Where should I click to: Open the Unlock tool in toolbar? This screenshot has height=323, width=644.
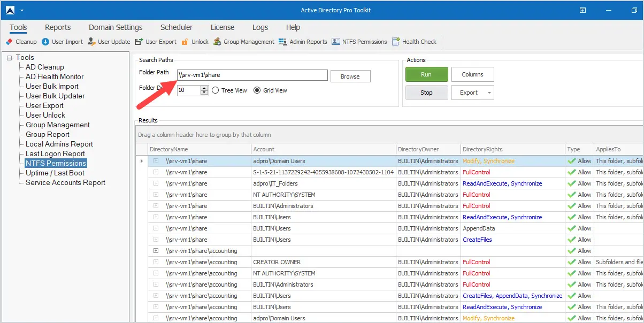tap(195, 42)
